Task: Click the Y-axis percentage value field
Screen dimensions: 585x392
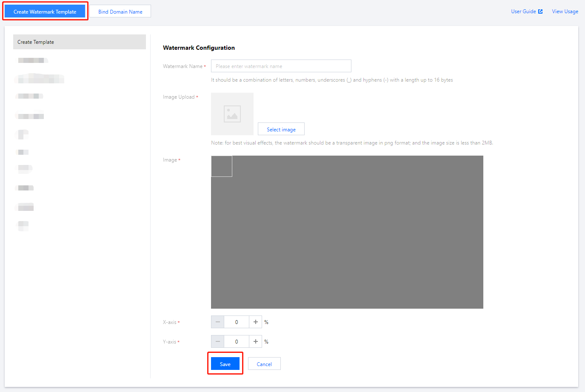Action: pyautogui.click(x=237, y=341)
